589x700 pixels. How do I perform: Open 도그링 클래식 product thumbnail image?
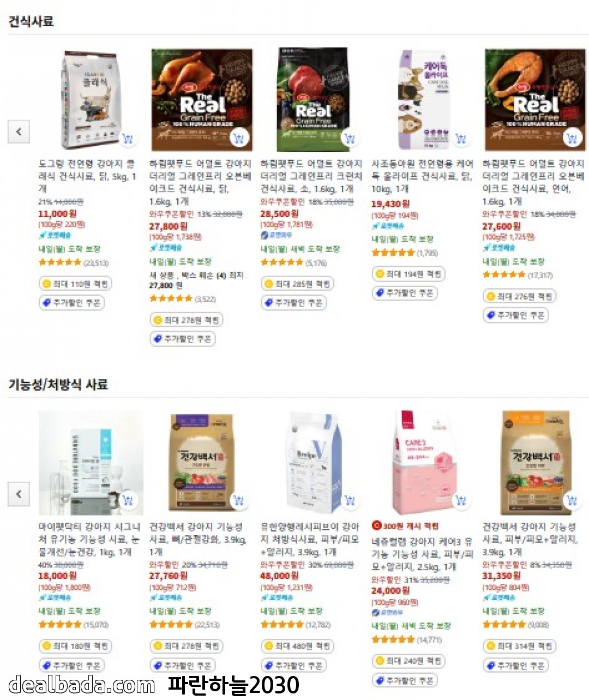(91, 99)
